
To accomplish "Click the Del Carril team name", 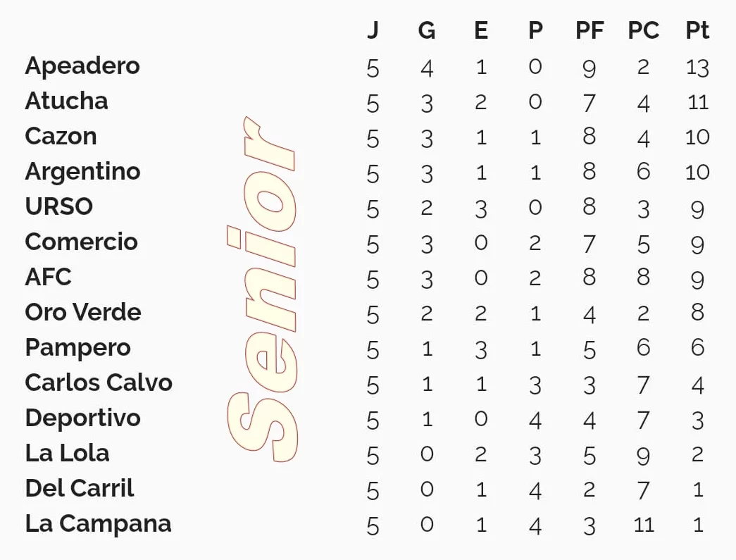I will tap(79, 489).
